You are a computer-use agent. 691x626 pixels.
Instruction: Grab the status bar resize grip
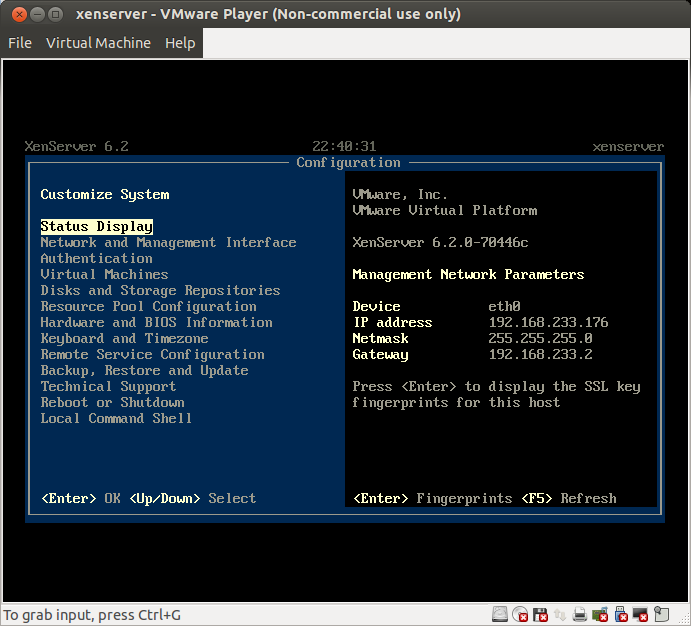[x=684, y=619]
